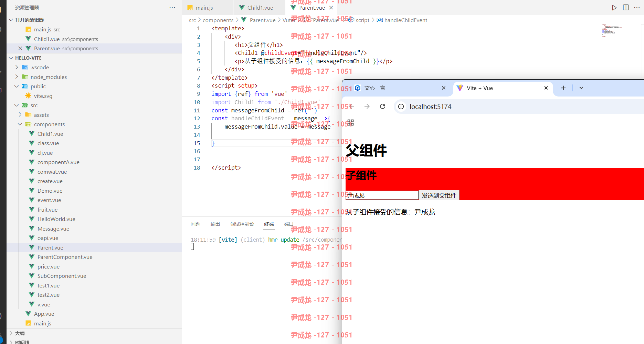Open the 输出 panel tab
The width and height of the screenshot is (644, 344).
tap(215, 224)
